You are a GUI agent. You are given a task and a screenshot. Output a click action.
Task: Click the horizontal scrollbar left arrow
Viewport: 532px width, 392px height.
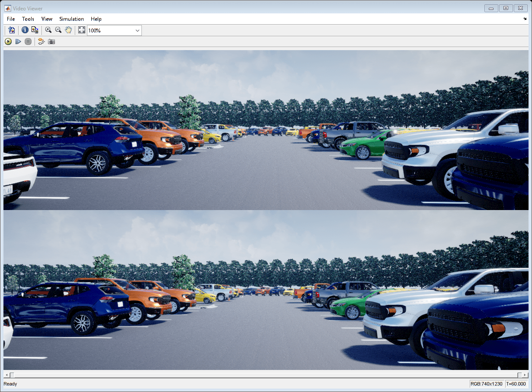tap(6, 375)
